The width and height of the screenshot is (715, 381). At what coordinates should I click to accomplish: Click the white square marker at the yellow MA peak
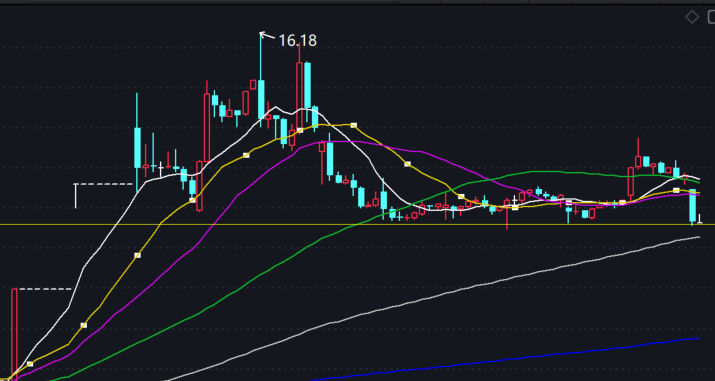[353, 125]
